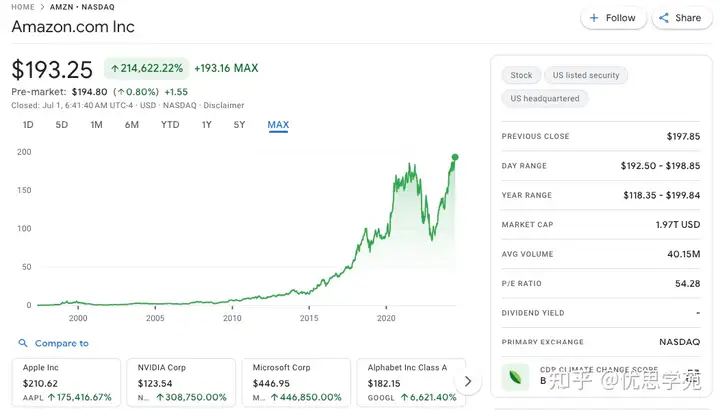Click the US listed security chip
This screenshot has width=720, height=410.
[x=586, y=75]
